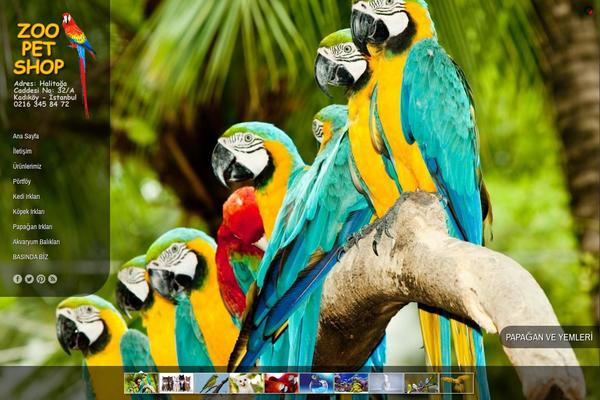Screen dimensions: 600x400
Task: Open Ürünlerimiz in the sidebar menu
Action: [27, 167]
